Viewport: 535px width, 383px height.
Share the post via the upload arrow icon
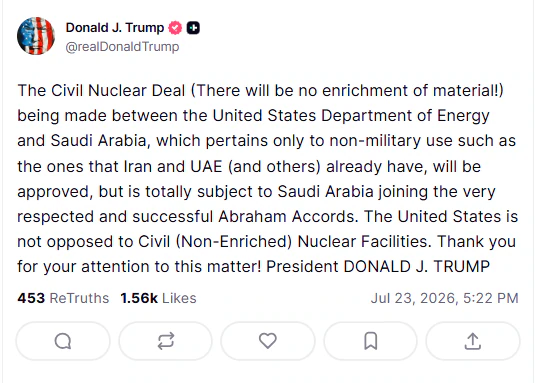pos(473,341)
